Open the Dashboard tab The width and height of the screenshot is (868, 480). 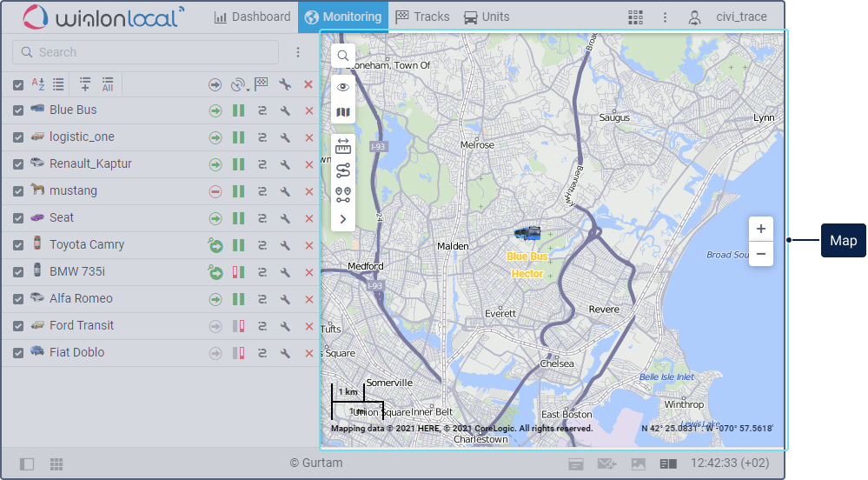[253, 17]
